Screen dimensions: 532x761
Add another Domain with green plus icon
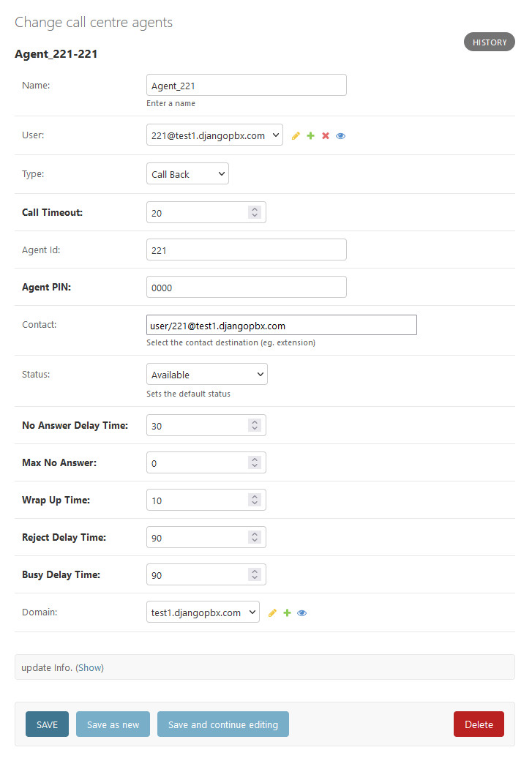tap(287, 613)
